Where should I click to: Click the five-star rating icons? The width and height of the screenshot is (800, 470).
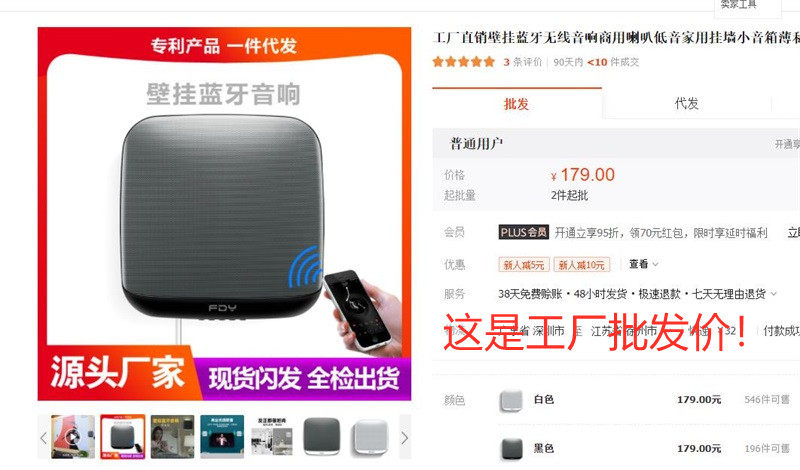(x=463, y=62)
